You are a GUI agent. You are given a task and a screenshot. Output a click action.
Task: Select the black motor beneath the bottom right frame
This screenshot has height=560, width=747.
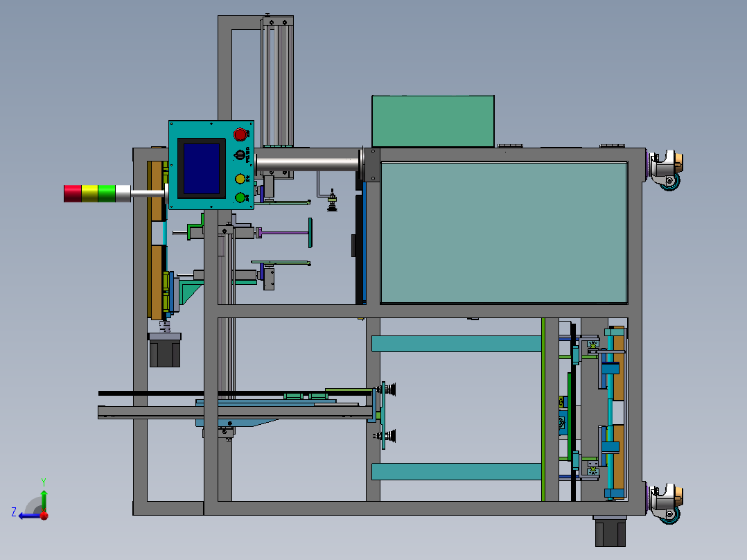pyautogui.click(x=610, y=532)
